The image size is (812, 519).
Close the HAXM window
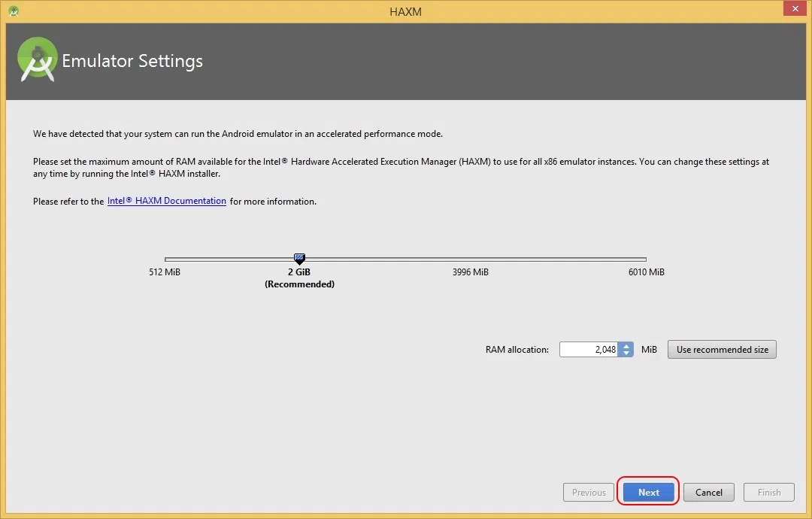coord(795,8)
